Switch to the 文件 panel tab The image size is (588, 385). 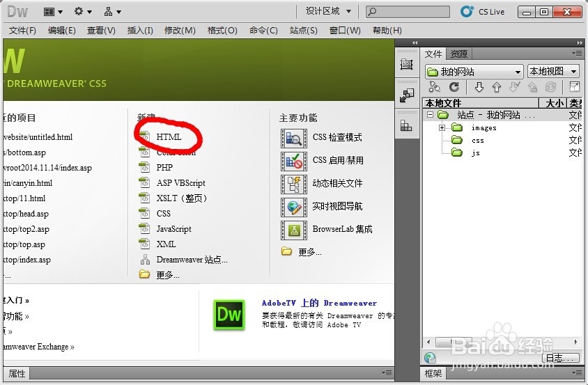(433, 54)
